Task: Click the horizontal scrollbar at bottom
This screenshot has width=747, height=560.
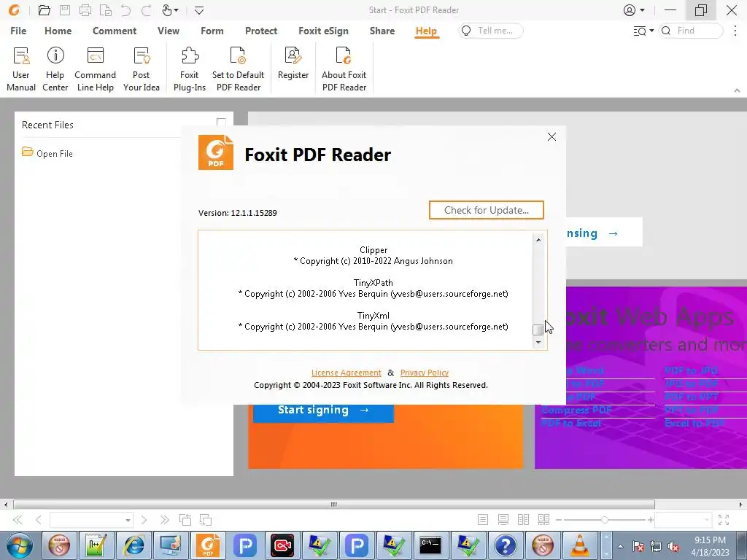Action: [x=333, y=505]
